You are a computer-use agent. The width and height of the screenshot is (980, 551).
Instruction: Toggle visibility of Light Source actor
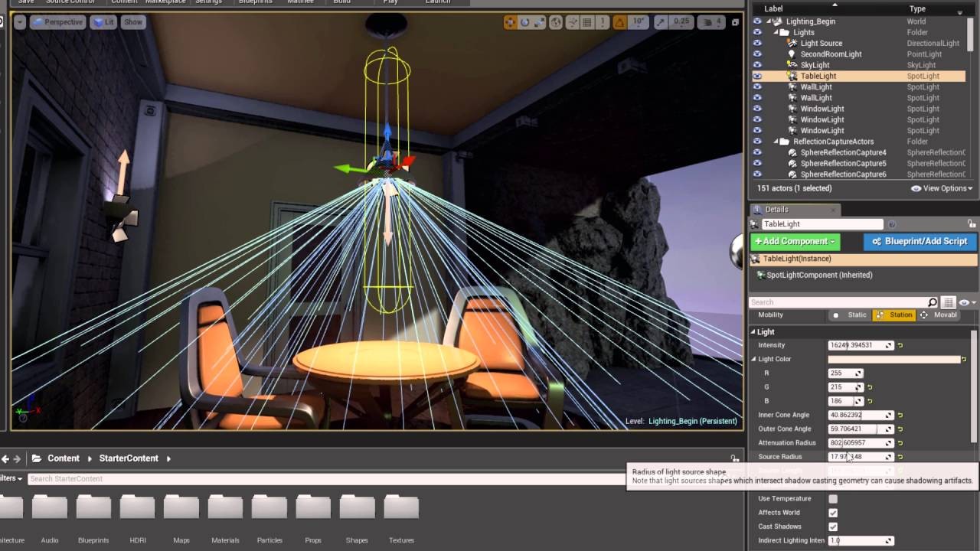point(757,43)
